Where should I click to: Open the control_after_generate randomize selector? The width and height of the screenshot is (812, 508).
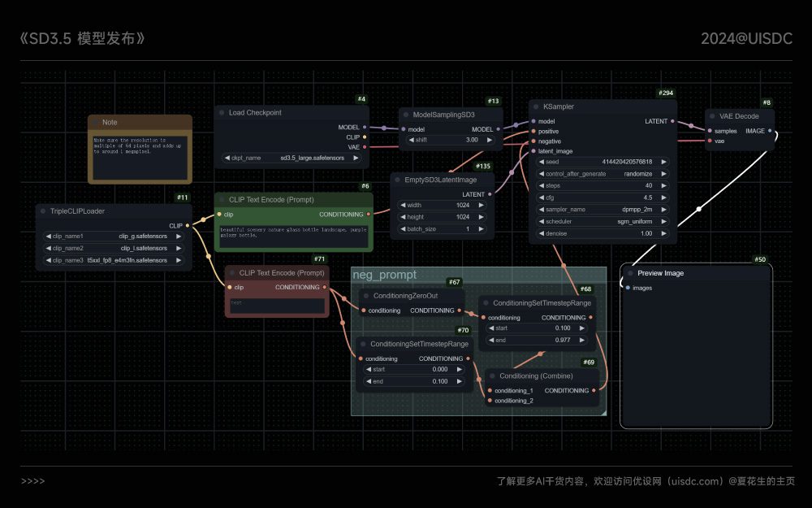coord(603,174)
